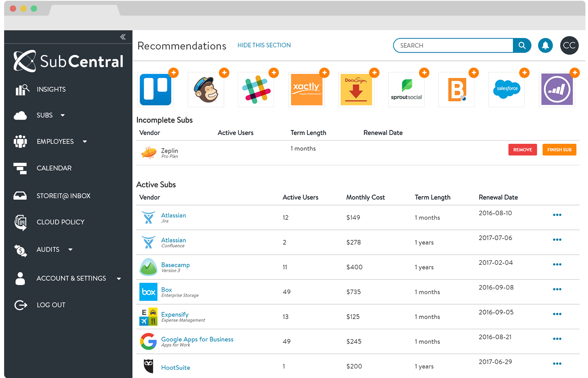
Task: Expand the Subs menu arrow
Action: (63, 115)
